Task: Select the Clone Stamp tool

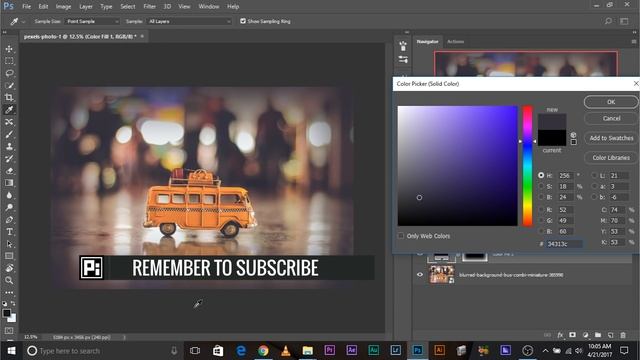Action: (x=9, y=147)
